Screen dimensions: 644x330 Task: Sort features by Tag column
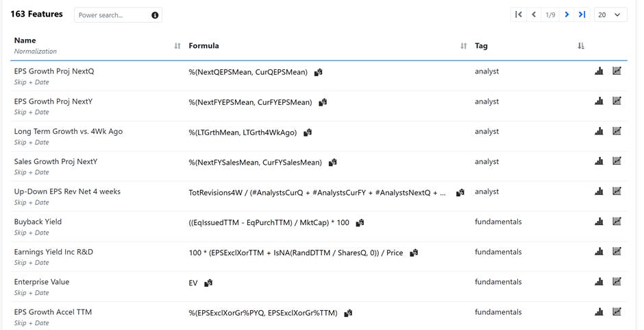point(581,46)
